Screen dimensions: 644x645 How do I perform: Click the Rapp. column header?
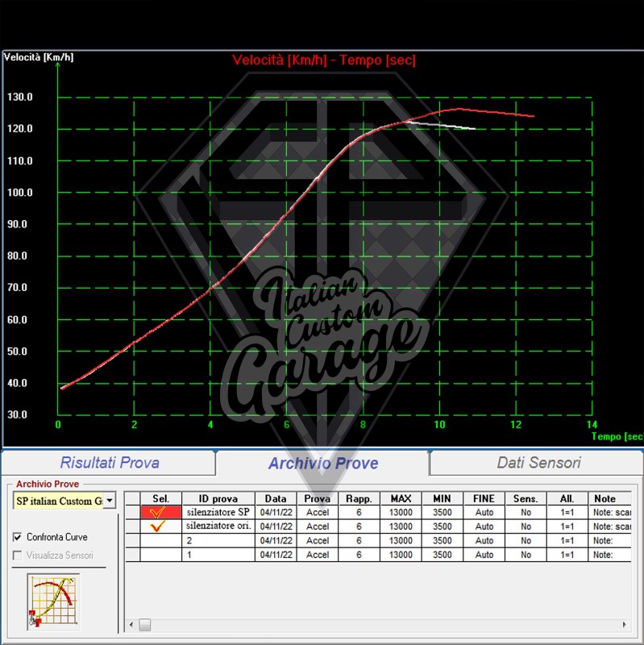tap(359, 498)
